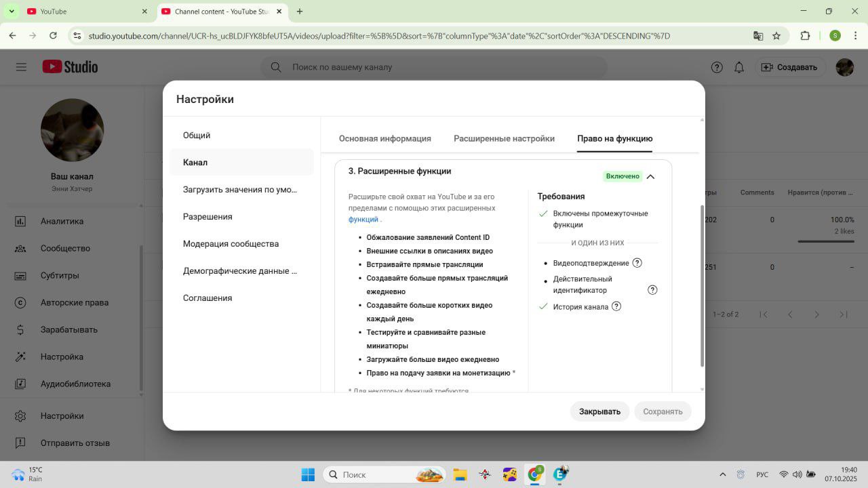
Task: Switch to the Основная информация tab
Action: point(385,138)
